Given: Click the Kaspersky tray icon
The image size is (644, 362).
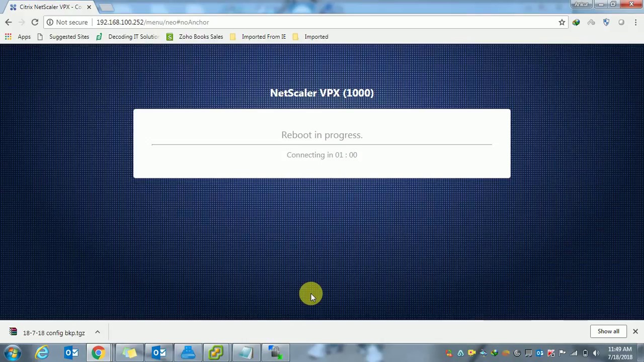Looking at the screenshot, I should pyautogui.click(x=551, y=353).
